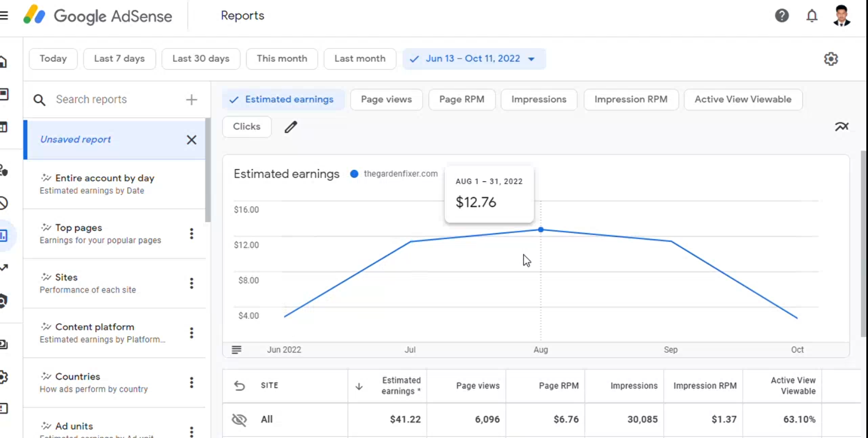Open the chart legend list icon
Image resolution: width=868 pixels, height=438 pixels.
coord(236,350)
